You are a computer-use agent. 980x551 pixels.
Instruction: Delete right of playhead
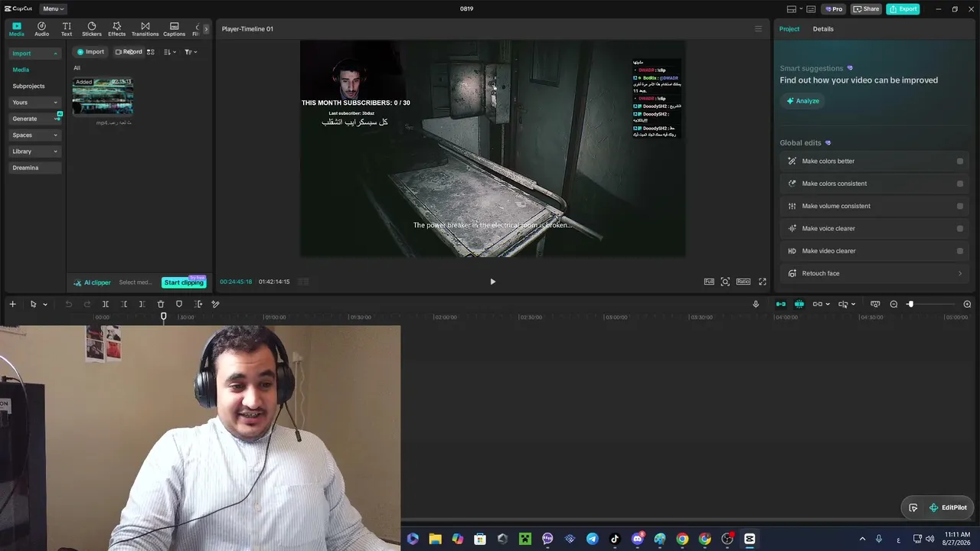pyautogui.click(x=142, y=304)
